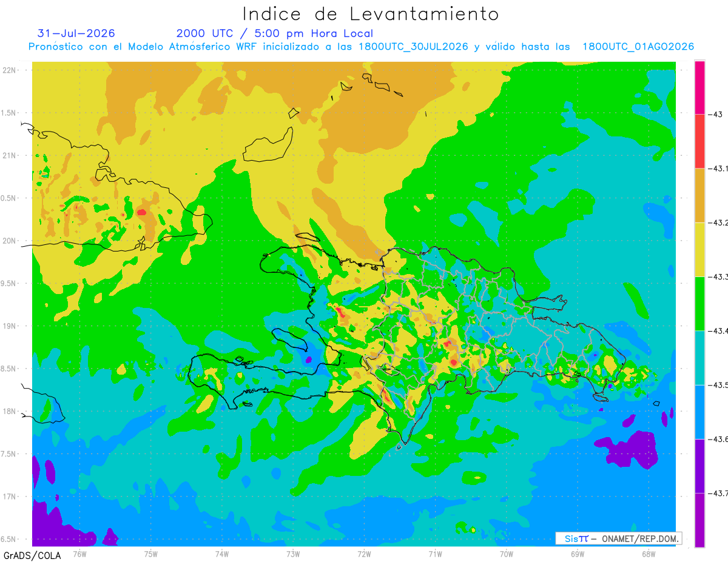
Task: Click the 69W longitude label
Action: pos(577,554)
